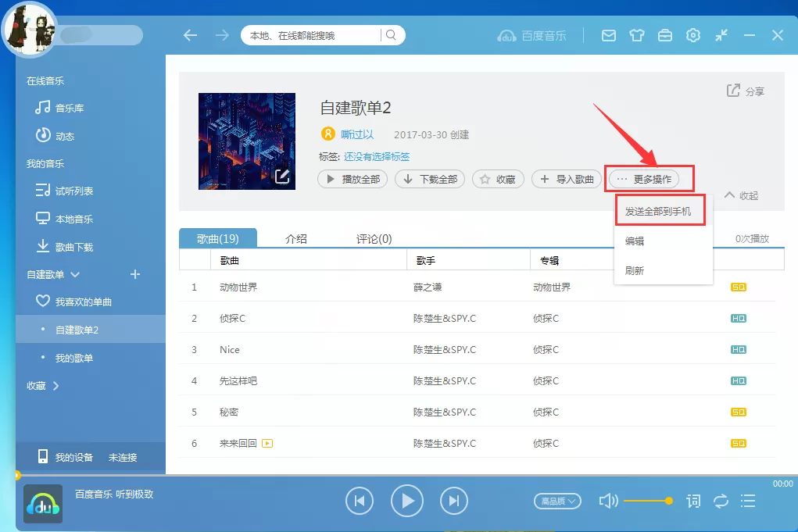Go back with the left arrow
The image size is (798, 532).
coord(191,35)
